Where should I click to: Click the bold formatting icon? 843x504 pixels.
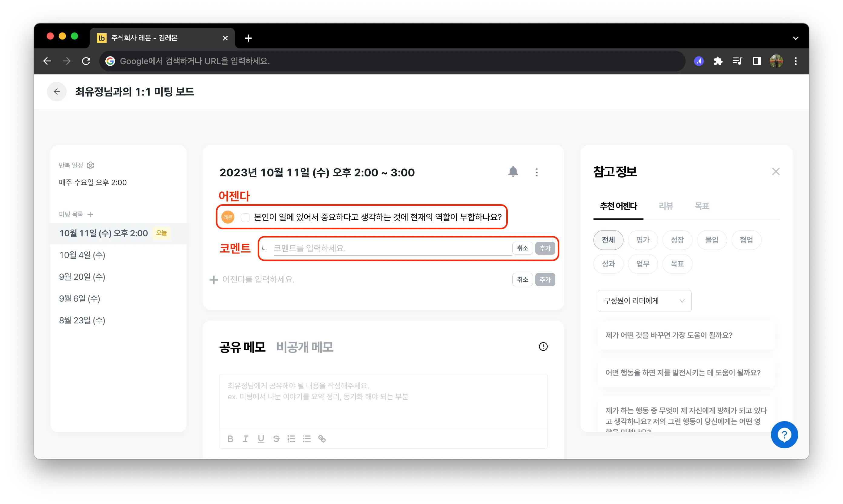click(x=230, y=439)
